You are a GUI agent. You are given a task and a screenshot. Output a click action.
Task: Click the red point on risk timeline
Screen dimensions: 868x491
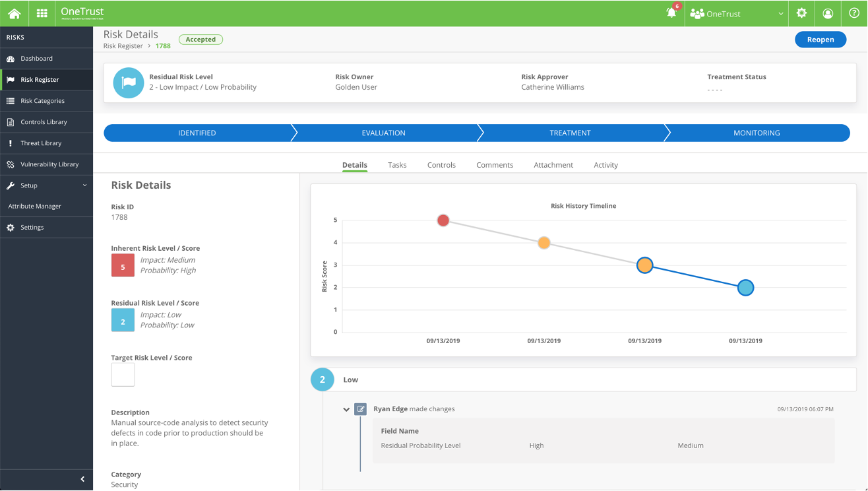[x=443, y=220]
